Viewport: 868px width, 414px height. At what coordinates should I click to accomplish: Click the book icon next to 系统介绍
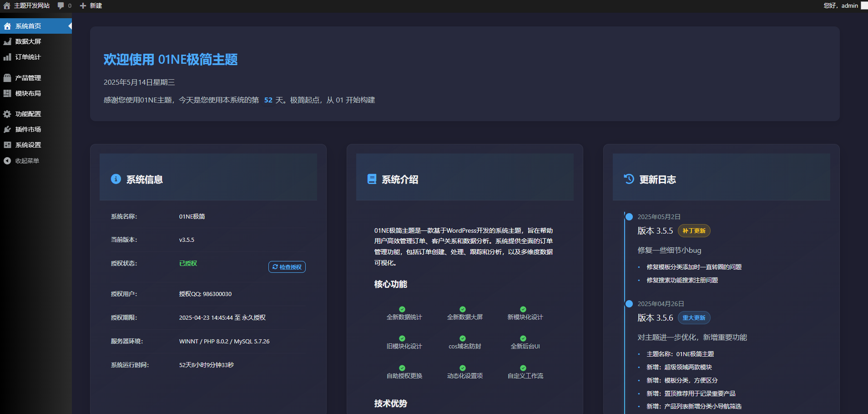[x=372, y=179]
